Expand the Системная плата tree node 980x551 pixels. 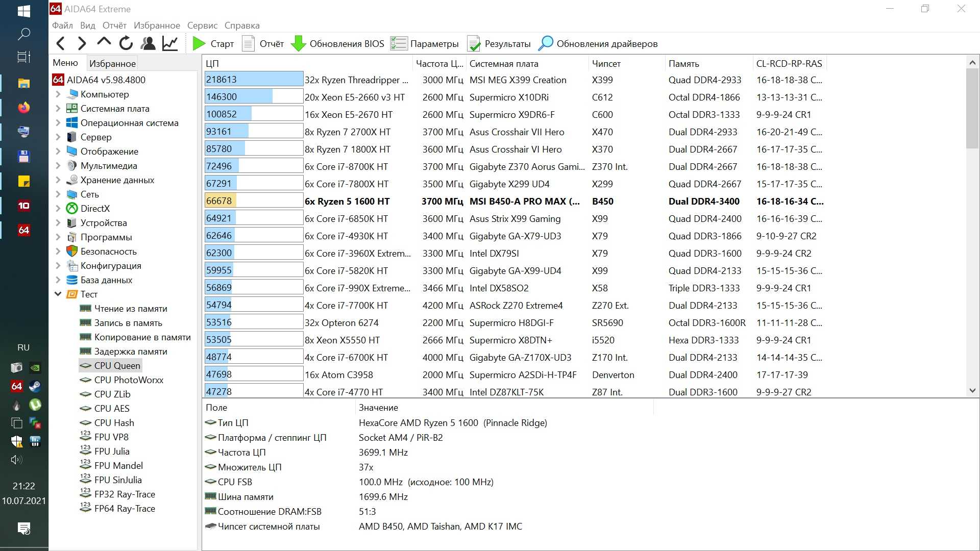click(58, 109)
